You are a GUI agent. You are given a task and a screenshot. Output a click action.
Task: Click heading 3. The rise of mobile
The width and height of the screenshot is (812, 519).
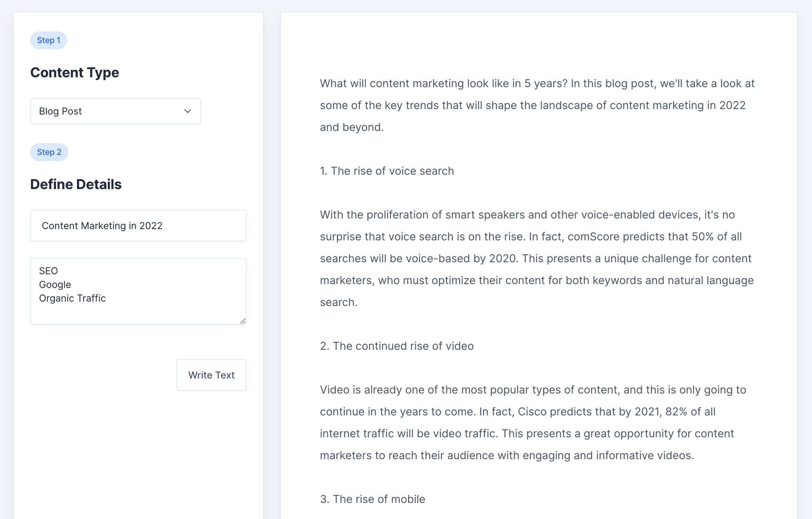[372, 499]
